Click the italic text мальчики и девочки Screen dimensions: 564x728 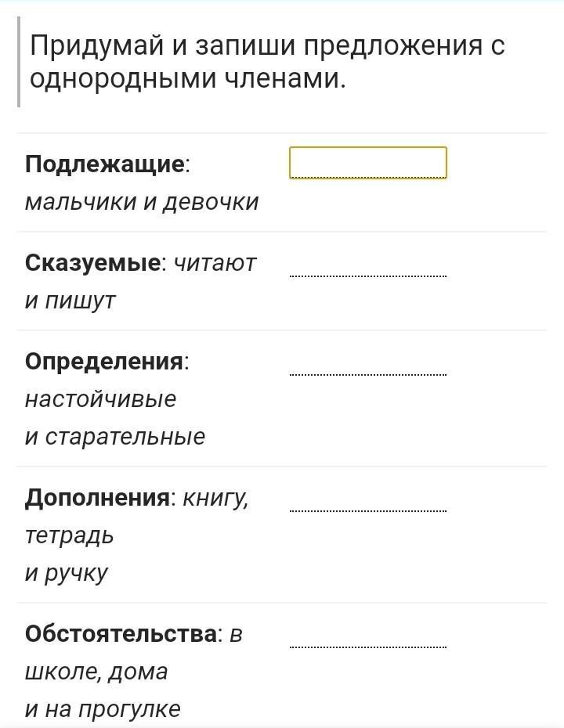tap(142, 202)
